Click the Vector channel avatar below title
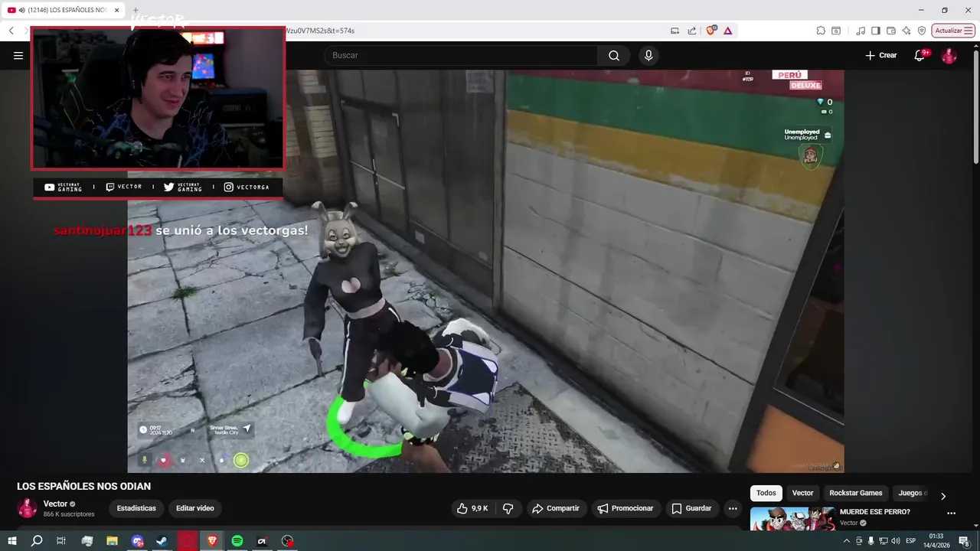Screen dimensions: 980x551 tap(27, 508)
